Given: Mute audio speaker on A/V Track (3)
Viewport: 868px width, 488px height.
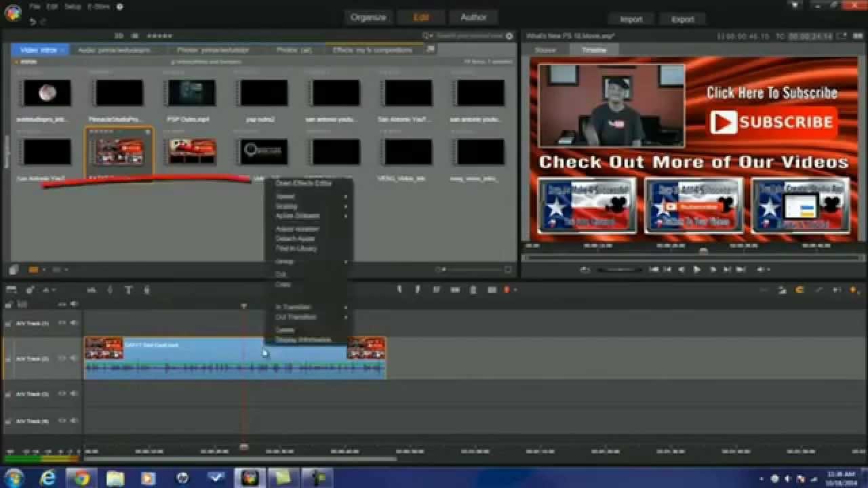Looking at the screenshot, I should click(x=74, y=394).
